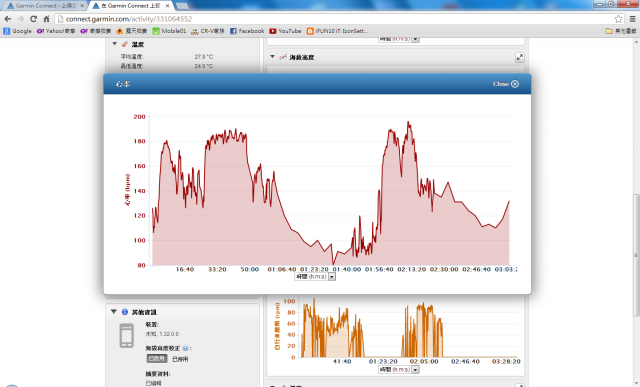Close the active Garmin Connect tab

point(167,6)
